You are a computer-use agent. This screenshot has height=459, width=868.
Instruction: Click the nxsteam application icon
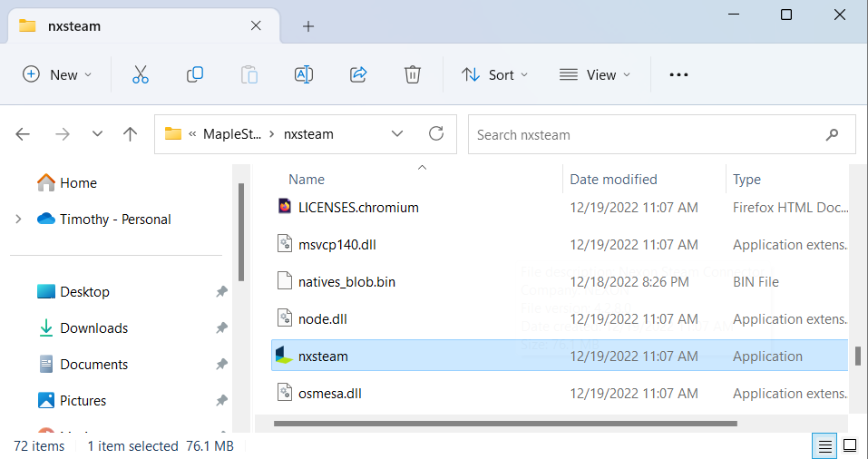[x=285, y=356]
